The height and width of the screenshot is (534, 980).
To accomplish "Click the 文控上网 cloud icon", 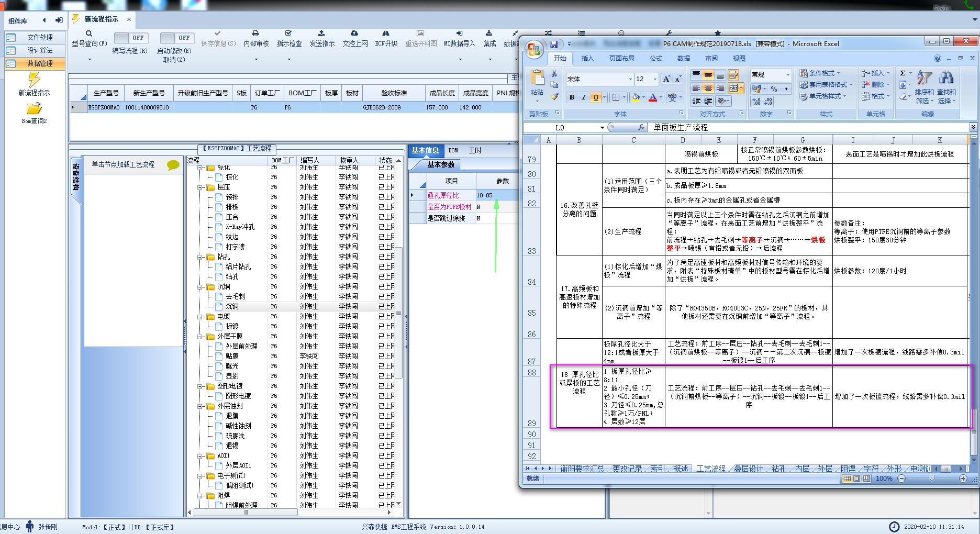I will [354, 34].
